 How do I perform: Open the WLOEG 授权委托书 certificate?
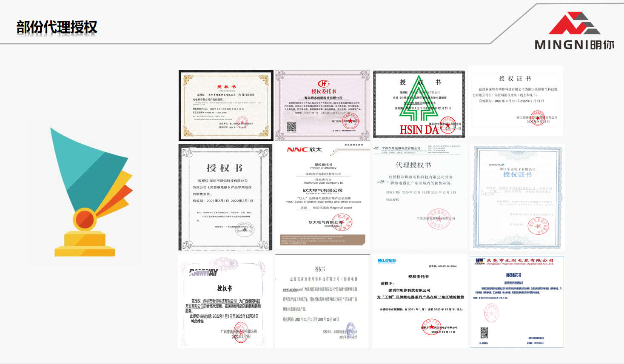419,301
